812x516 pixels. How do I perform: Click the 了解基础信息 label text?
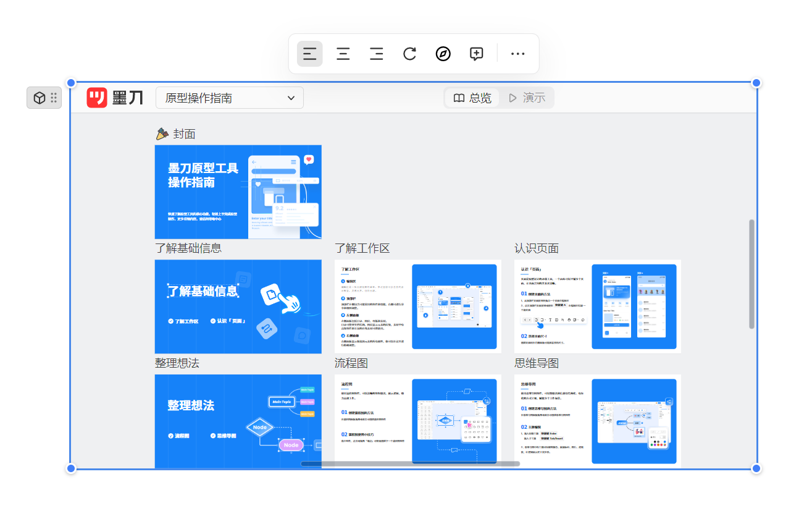pyautogui.click(x=188, y=248)
